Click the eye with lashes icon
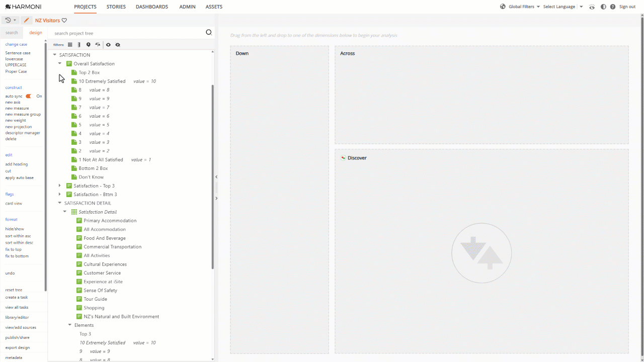 point(592,7)
